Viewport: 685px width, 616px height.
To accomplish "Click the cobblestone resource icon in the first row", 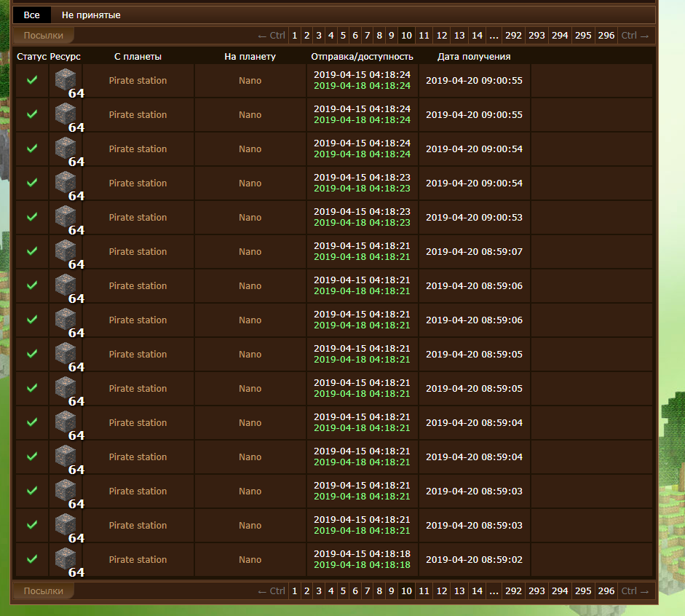I will click(x=66, y=79).
